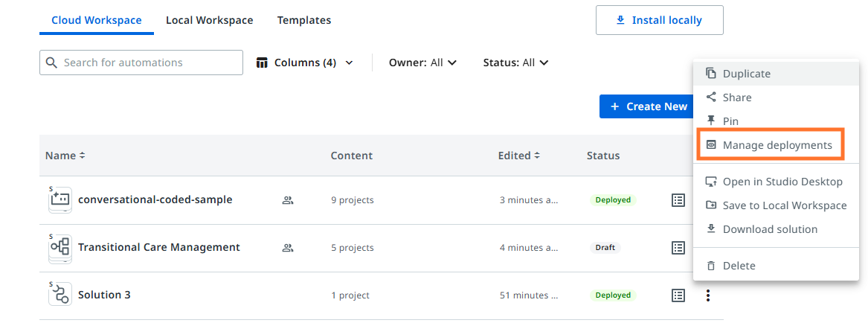Click the download icon on Install locally
The width and height of the screenshot is (868, 323).
pos(620,21)
